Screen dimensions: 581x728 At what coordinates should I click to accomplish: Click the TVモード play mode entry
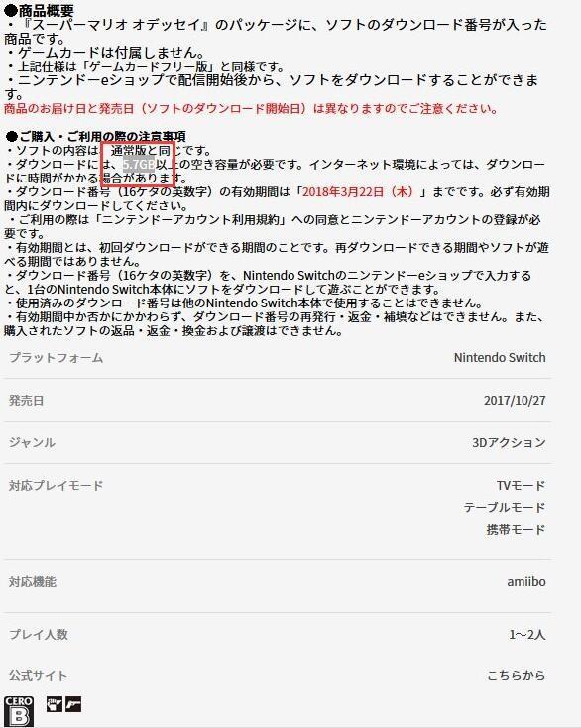click(x=521, y=486)
